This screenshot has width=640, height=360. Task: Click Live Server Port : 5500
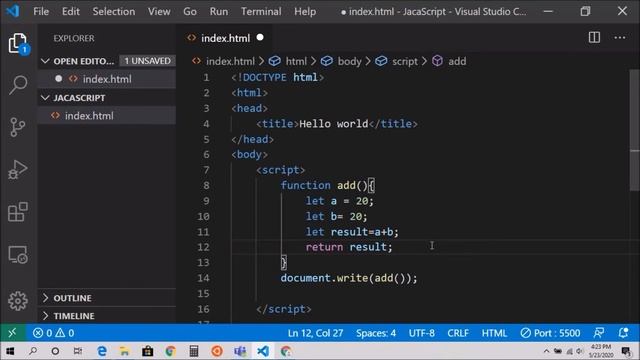tap(550, 333)
